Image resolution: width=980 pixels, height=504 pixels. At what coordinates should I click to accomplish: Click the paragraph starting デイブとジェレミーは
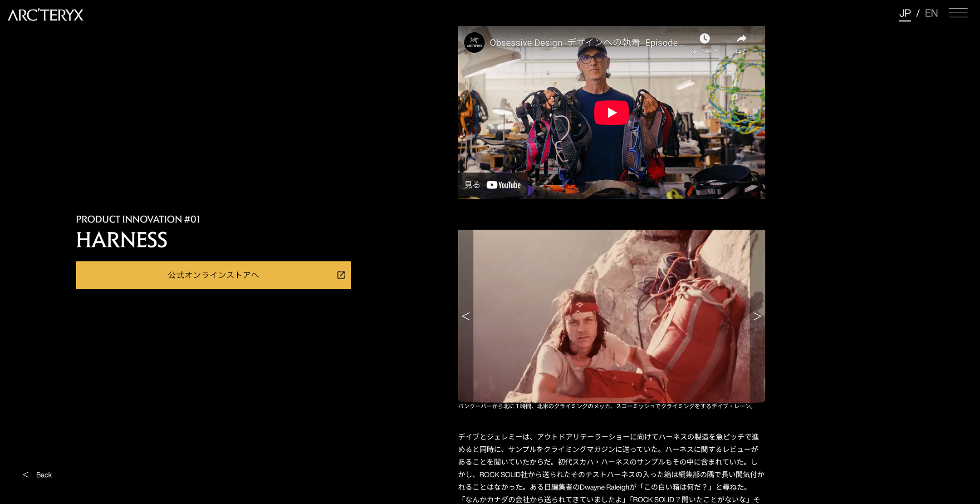[611, 468]
